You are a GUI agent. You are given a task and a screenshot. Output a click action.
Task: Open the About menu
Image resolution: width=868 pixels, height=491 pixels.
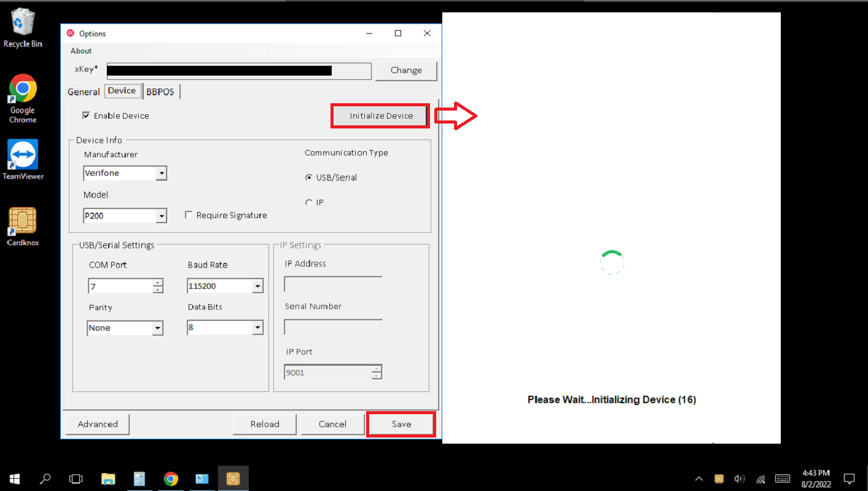pos(80,50)
